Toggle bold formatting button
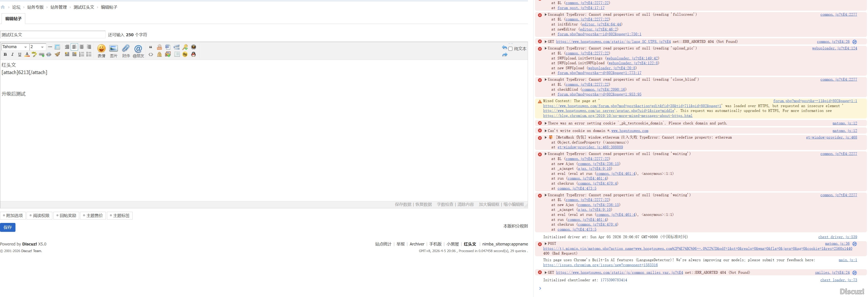The width and height of the screenshot is (868, 297). click(x=5, y=54)
